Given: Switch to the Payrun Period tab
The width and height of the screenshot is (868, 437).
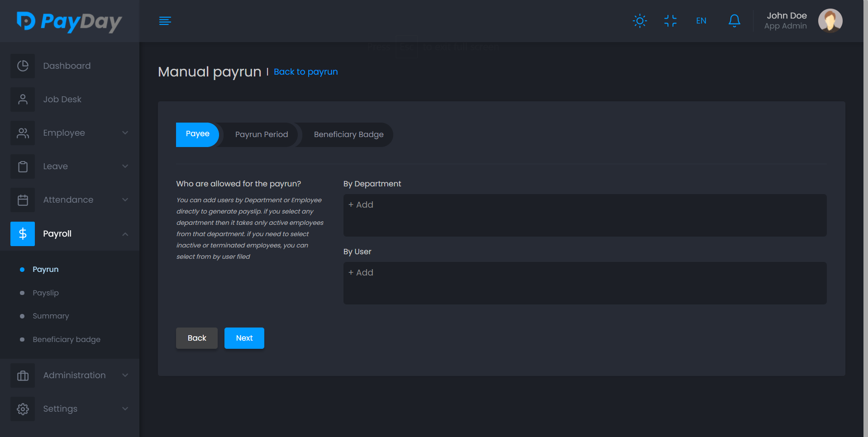Looking at the screenshot, I should (261, 135).
